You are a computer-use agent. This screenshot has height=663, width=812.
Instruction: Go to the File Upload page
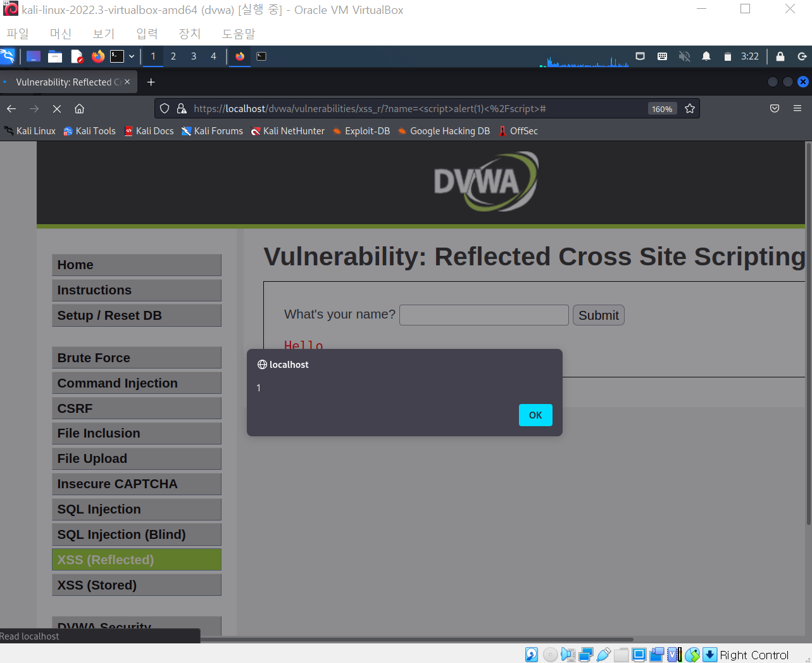tap(137, 458)
